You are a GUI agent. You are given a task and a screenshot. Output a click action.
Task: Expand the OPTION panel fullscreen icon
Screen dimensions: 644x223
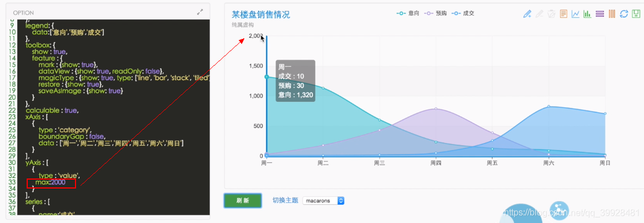pyautogui.click(x=200, y=12)
